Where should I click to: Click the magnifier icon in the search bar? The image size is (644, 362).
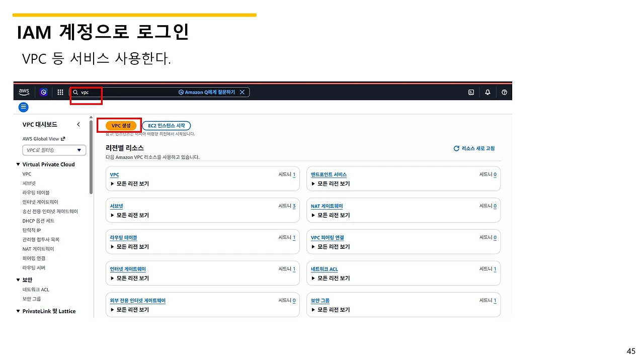(x=75, y=93)
